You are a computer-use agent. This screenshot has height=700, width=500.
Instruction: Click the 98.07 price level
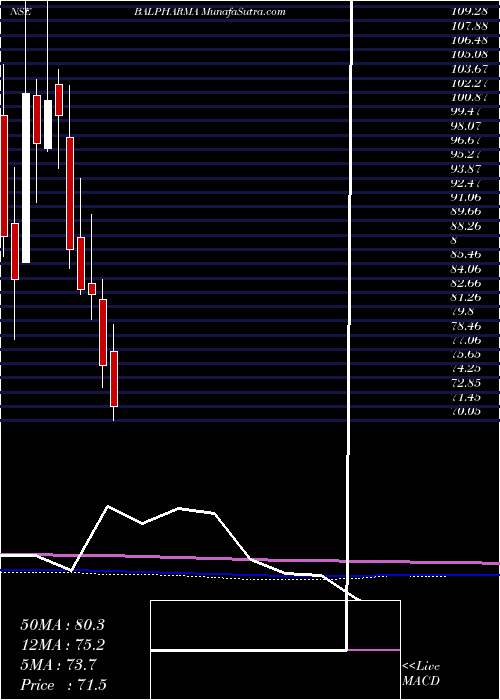tap(466, 126)
